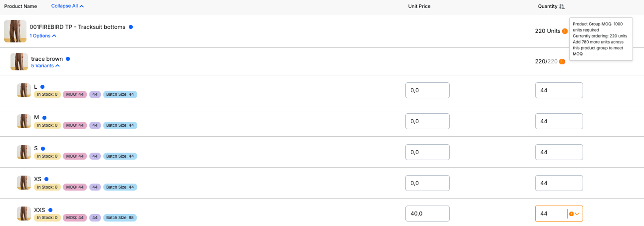Click blue dot next to 001FIREBIRD TP title

(x=131, y=27)
